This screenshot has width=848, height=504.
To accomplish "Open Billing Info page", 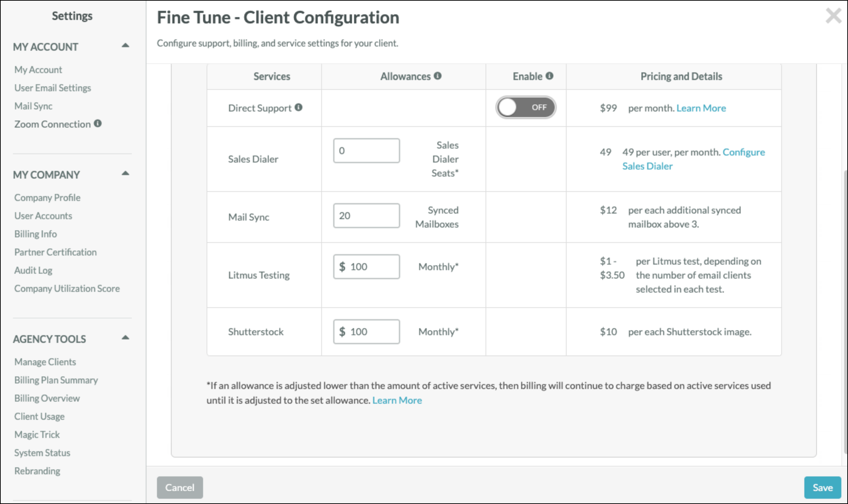I will click(36, 234).
